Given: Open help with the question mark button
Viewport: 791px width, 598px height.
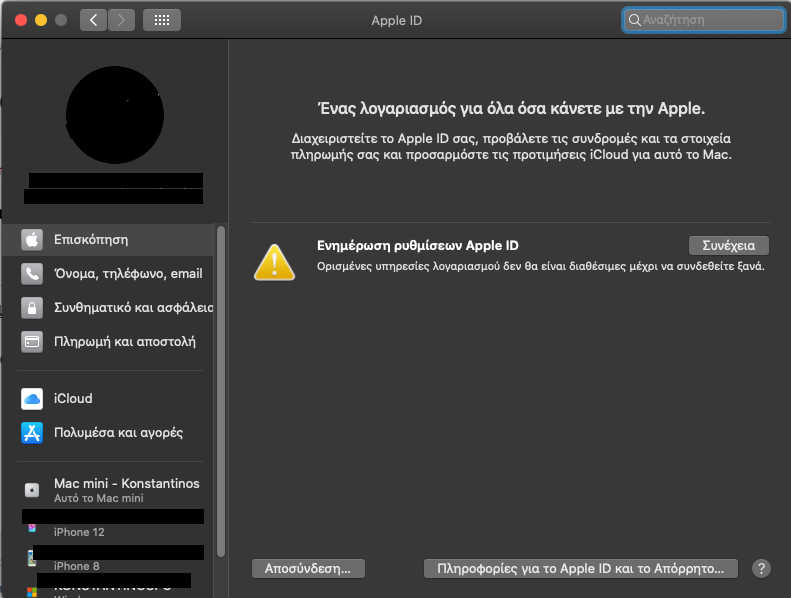Looking at the screenshot, I should pyautogui.click(x=761, y=568).
